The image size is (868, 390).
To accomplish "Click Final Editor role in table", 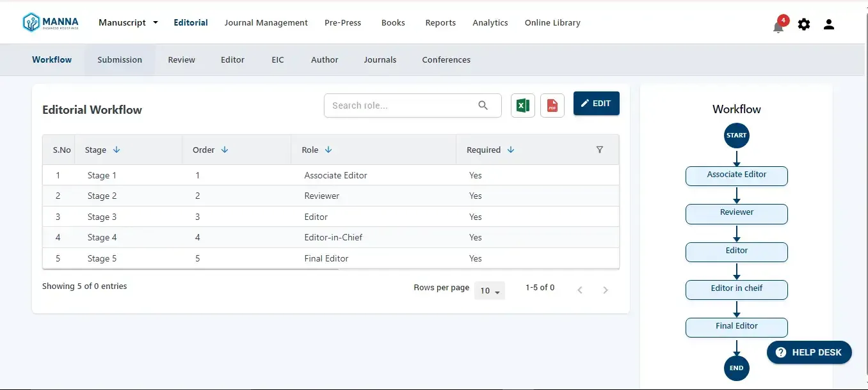I will [326, 258].
